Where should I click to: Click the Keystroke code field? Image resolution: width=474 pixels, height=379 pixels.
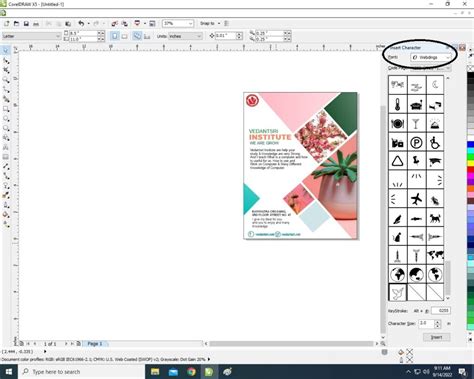441,311
